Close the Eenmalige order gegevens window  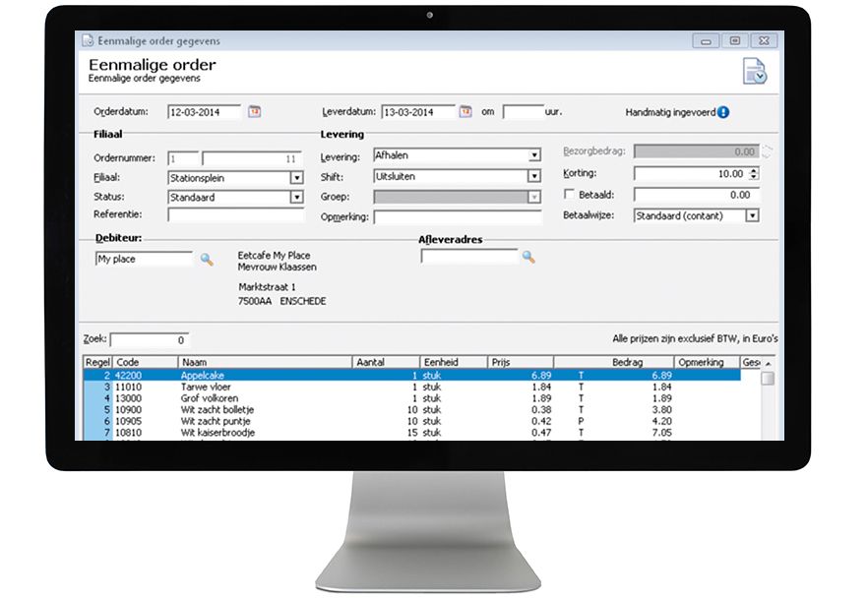(x=764, y=41)
